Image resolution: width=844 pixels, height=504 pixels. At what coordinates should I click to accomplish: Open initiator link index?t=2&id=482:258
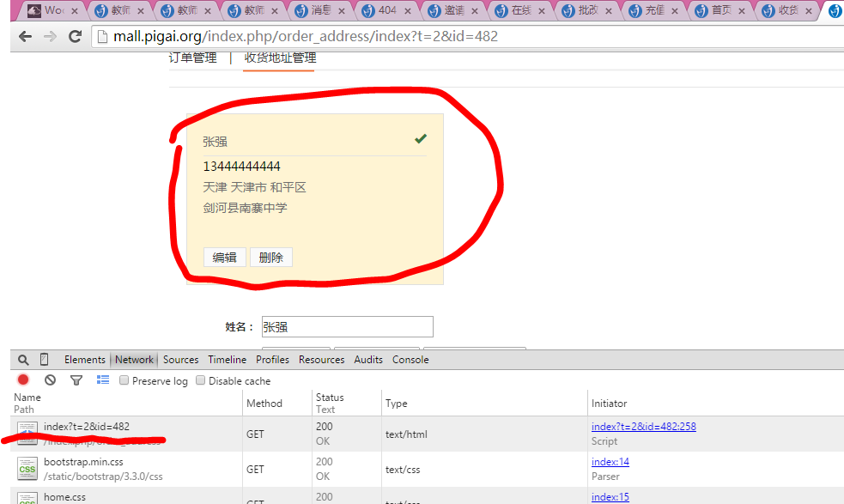click(x=644, y=427)
